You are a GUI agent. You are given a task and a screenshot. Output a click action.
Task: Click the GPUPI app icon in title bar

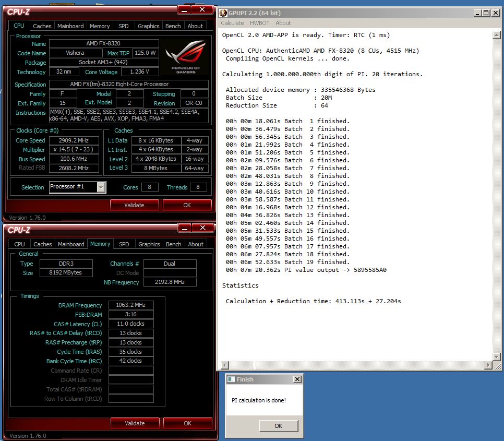click(223, 13)
